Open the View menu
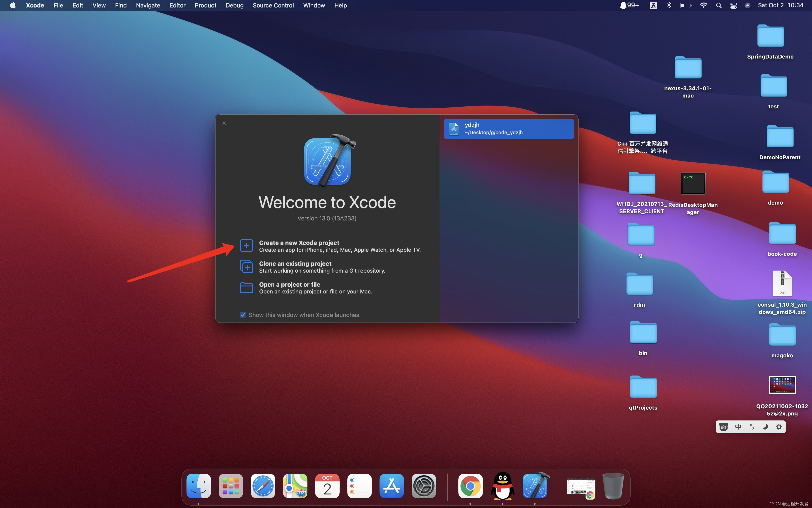Viewport: 812px width, 508px height. pos(99,5)
